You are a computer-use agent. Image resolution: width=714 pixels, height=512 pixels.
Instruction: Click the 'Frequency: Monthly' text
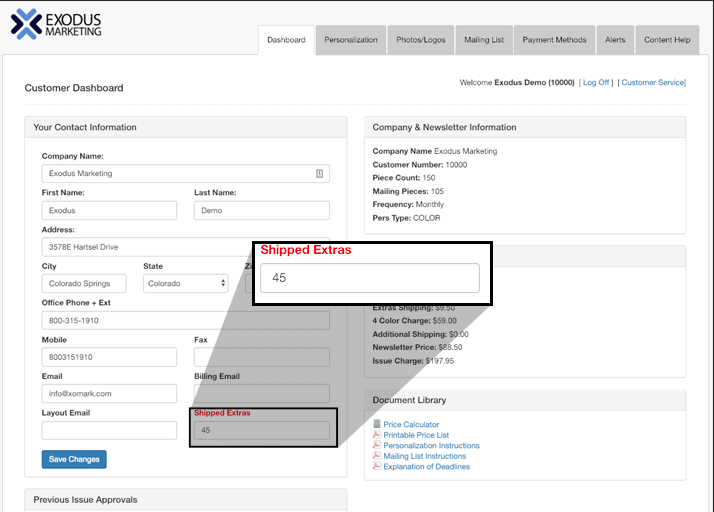[x=408, y=205]
